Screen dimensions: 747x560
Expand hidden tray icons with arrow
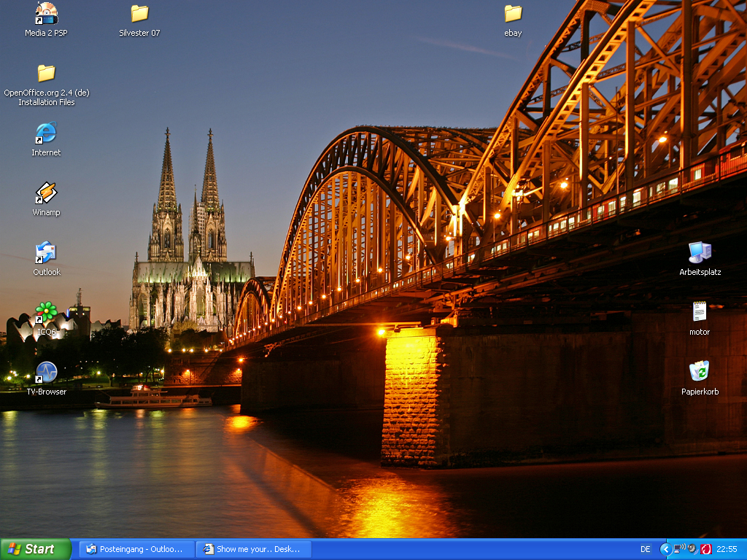tap(665, 549)
